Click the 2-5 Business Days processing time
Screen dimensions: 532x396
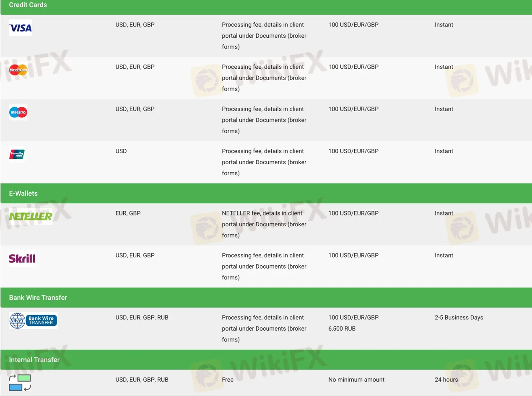tap(459, 318)
